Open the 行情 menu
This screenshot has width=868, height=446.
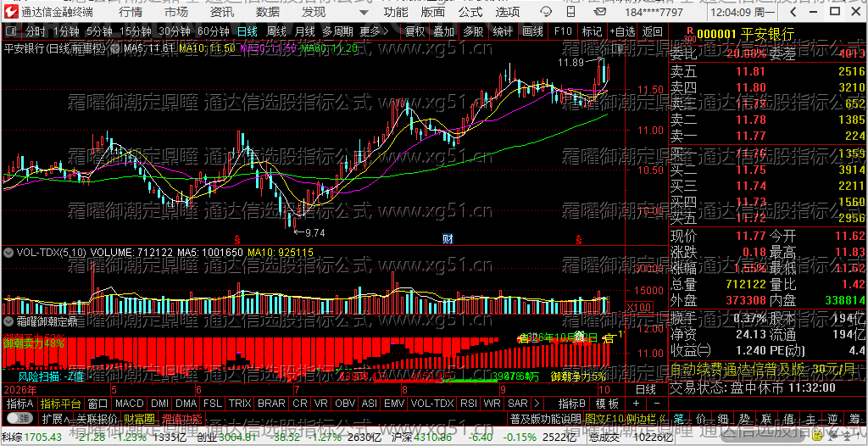pyautogui.click(x=130, y=12)
